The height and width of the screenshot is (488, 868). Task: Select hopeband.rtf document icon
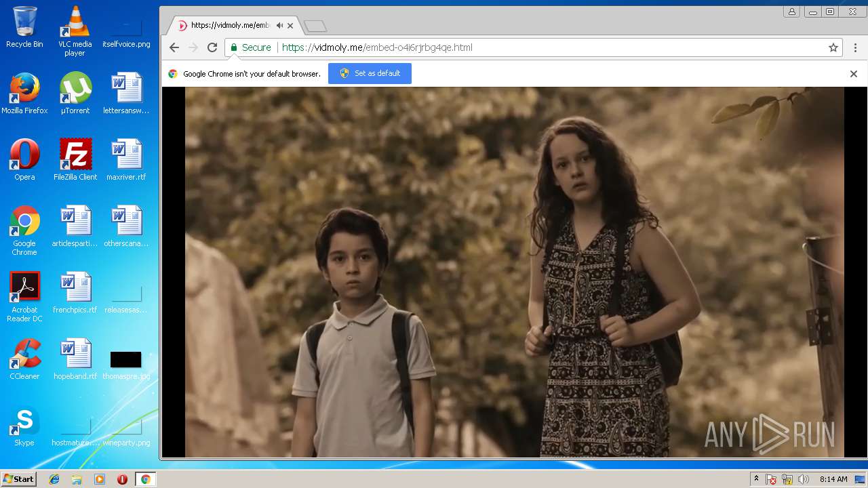click(75, 359)
